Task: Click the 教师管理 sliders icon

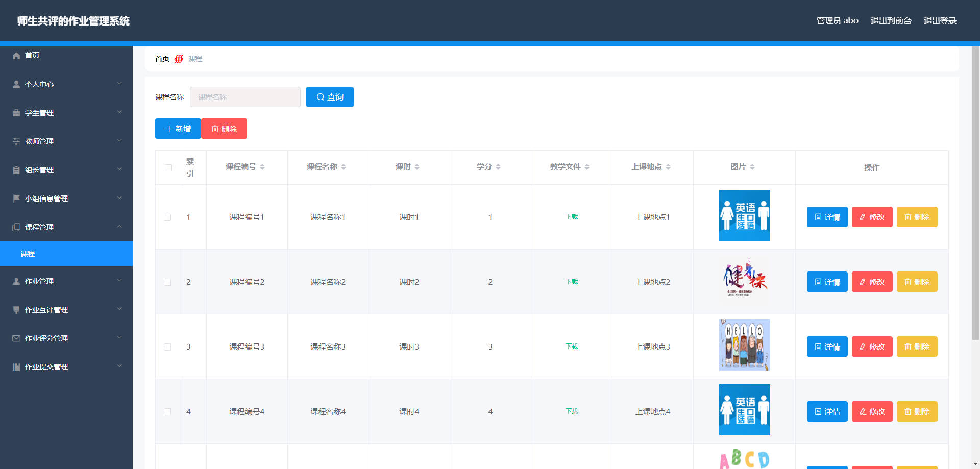Action: point(16,141)
